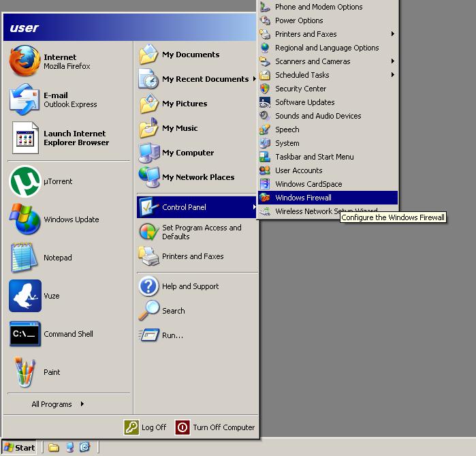Click the My Music folder icon

[x=148, y=128]
